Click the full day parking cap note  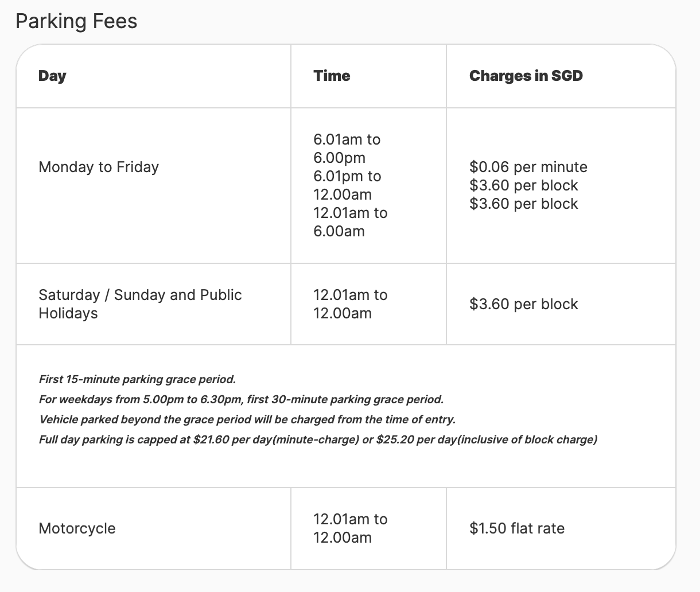[318, 439]
